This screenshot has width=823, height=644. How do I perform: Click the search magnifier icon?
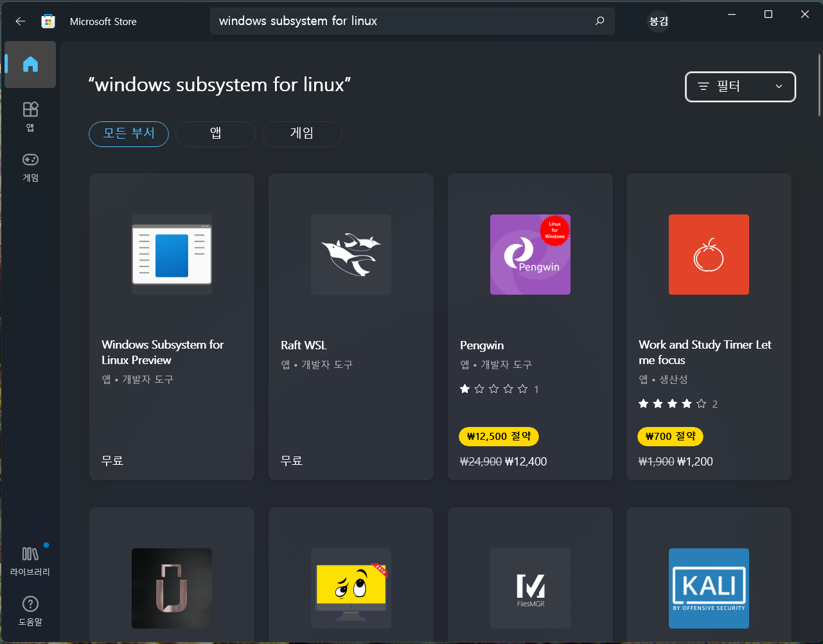[600, 21]
